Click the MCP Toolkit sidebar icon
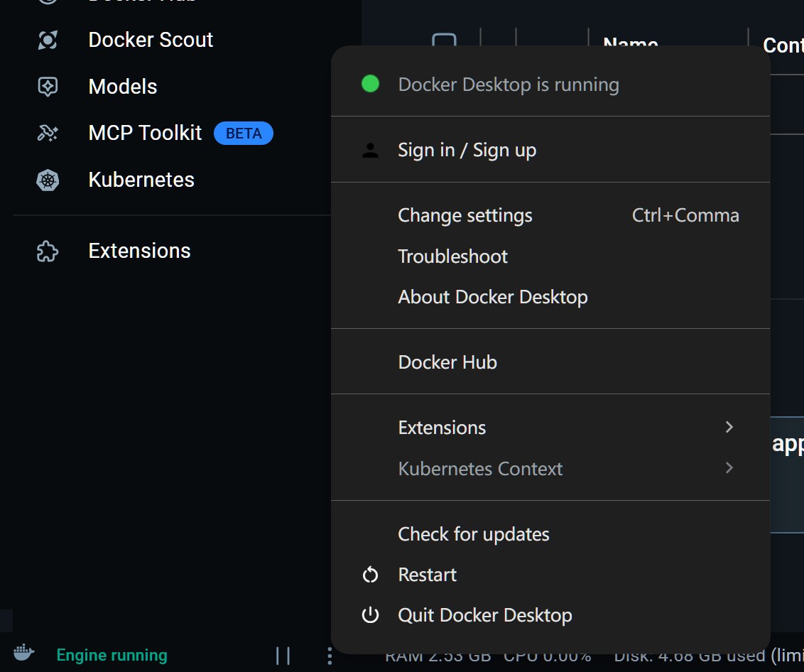The height and width of the screenshot is (672, 804). coord(48,134)
